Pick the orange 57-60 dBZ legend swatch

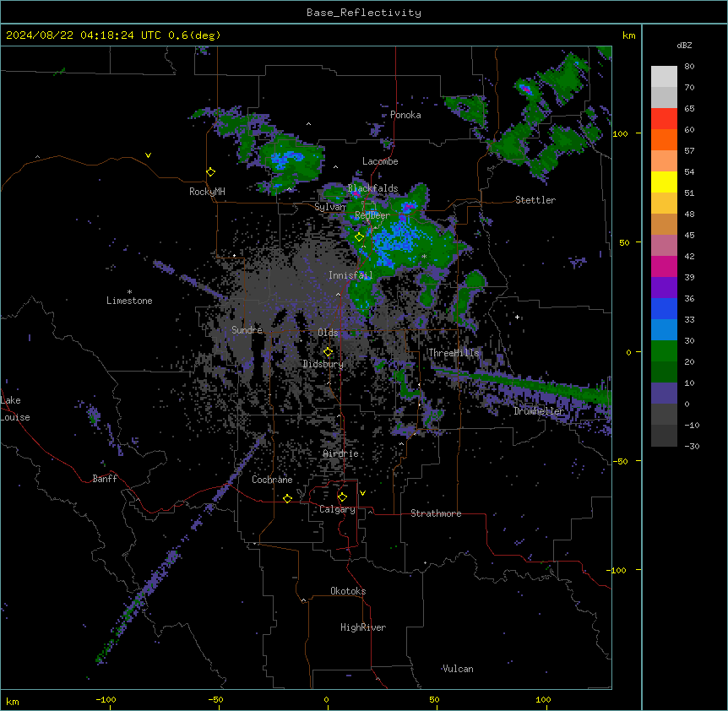(x=664, y=139)
